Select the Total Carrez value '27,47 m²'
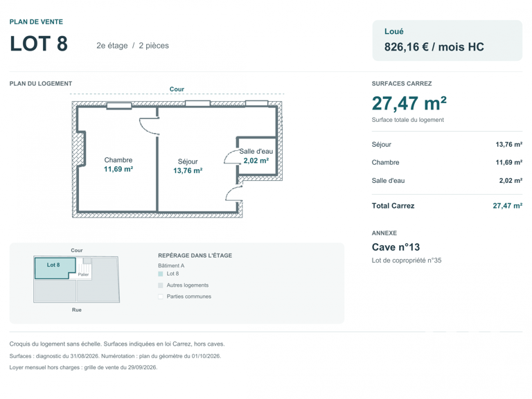This screenshot has height=399, width=532. (x=508, y=206)
